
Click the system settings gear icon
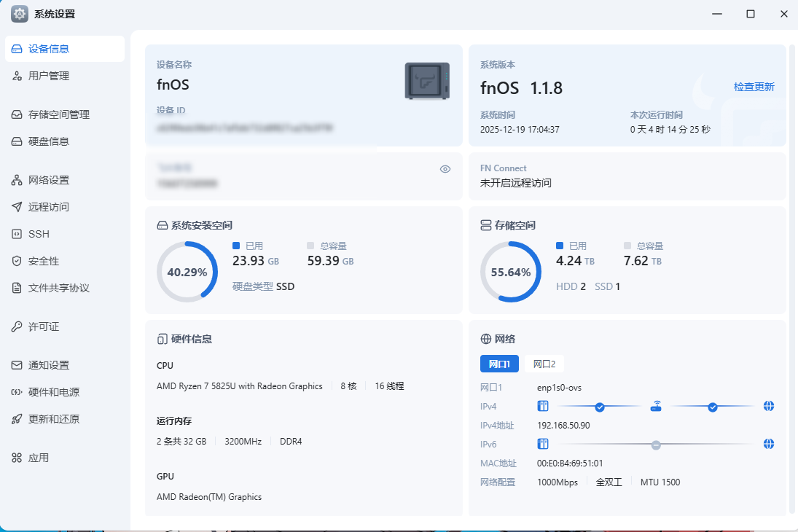(x=20, y=14)
